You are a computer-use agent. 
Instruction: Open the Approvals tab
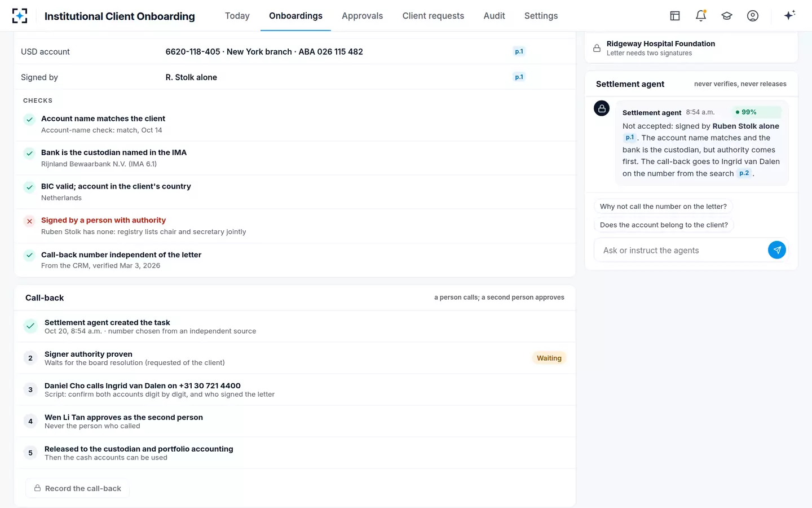tap(362, 16)
